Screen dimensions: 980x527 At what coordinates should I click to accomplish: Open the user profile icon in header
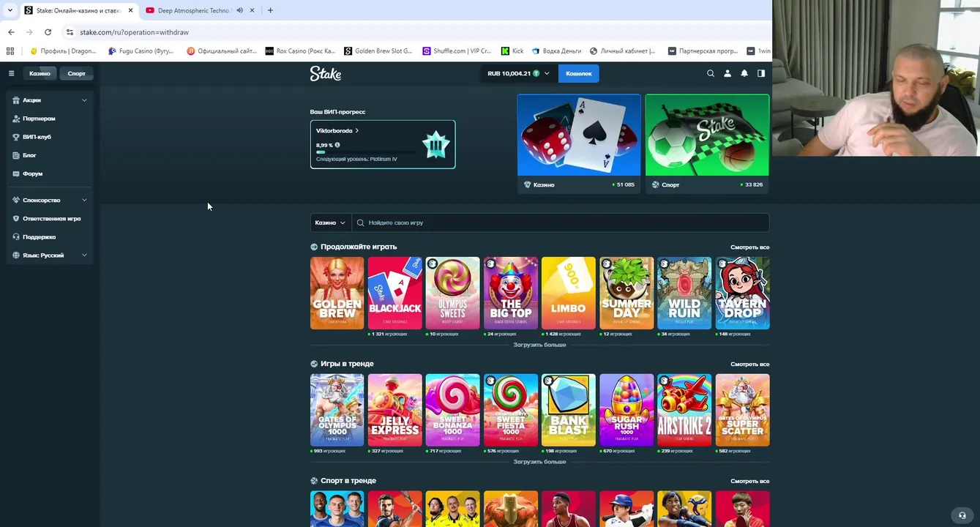coord(727,73)
